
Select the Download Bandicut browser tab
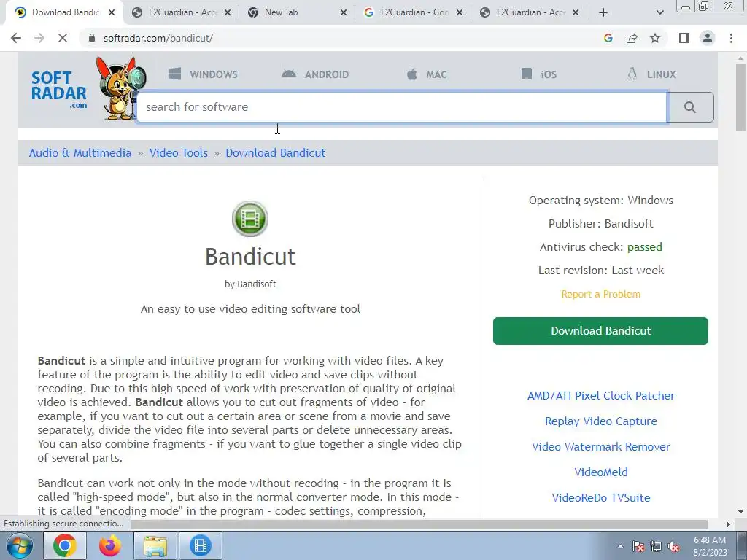click(66, 12)
